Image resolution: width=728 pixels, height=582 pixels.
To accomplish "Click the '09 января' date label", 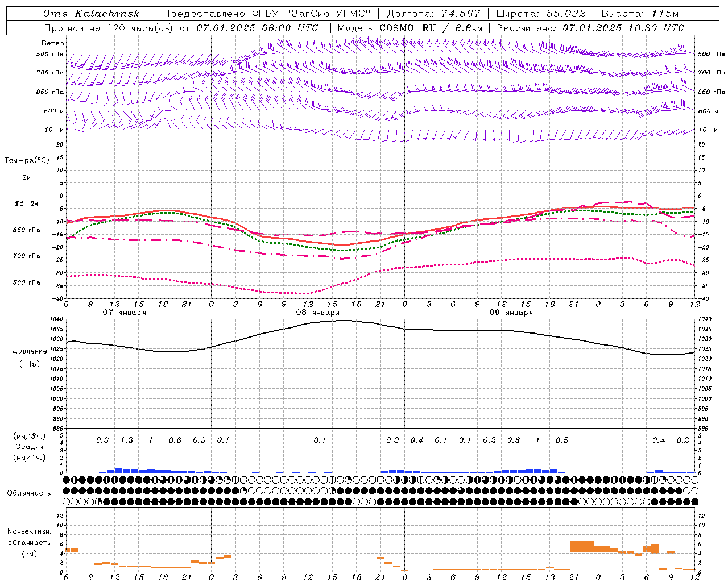I will click(x=511, y=313).
